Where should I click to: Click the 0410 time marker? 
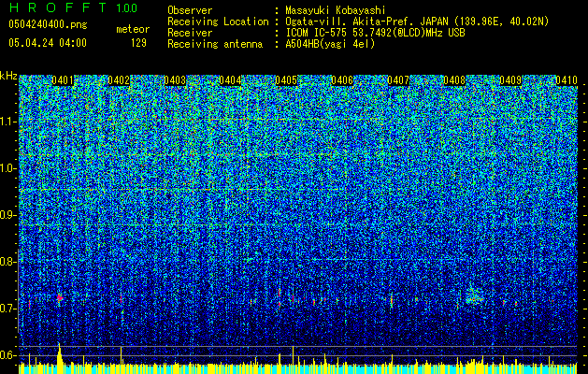[x=566, y=80]
